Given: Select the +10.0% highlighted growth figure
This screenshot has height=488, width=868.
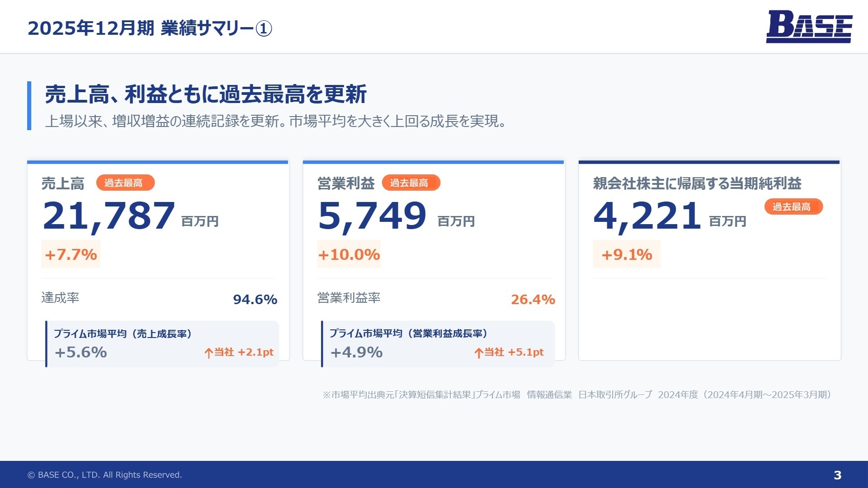Looking at the screenshot, I should point(349,254).
